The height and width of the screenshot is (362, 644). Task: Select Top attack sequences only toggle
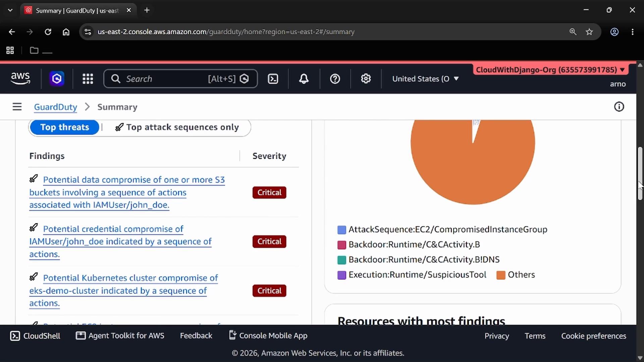tap(177, 127)
